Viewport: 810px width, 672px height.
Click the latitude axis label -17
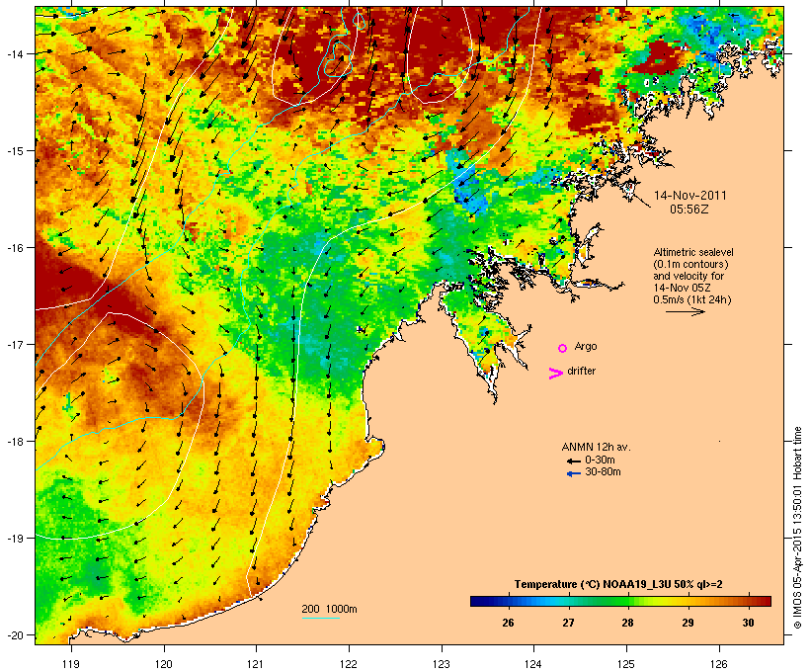click(x=14, y=344)
